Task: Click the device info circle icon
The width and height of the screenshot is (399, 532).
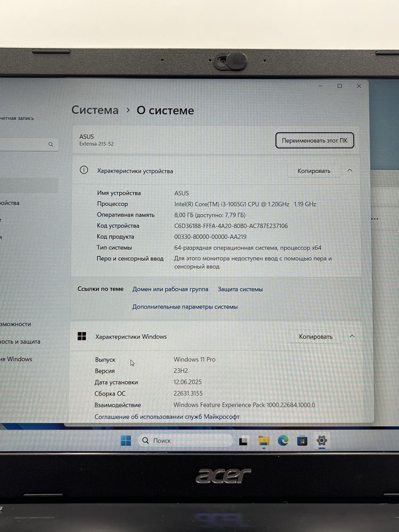Action: (84, 170)
